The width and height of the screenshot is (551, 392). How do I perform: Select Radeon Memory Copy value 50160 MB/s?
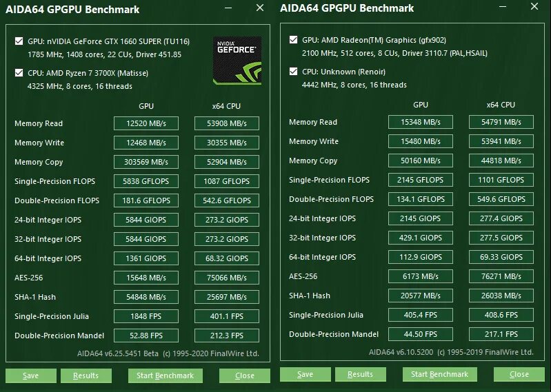pos(421,161)
